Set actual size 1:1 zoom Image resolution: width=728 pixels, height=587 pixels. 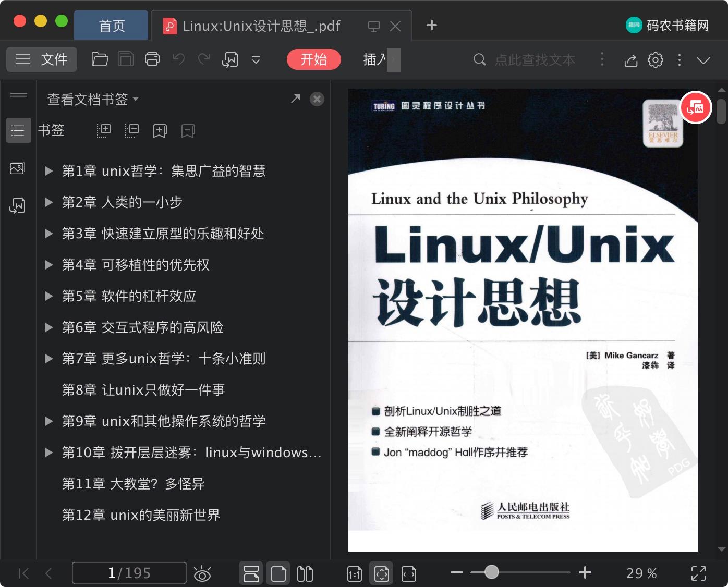[x=355, y=574]
